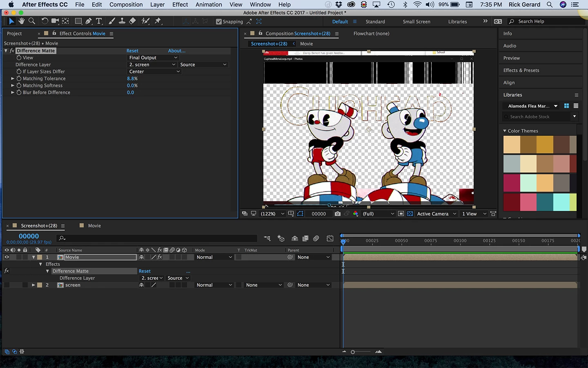Select the Hand tool
Image resolution: width=588 pixels, height=368 pixels.
pos(21,21)
